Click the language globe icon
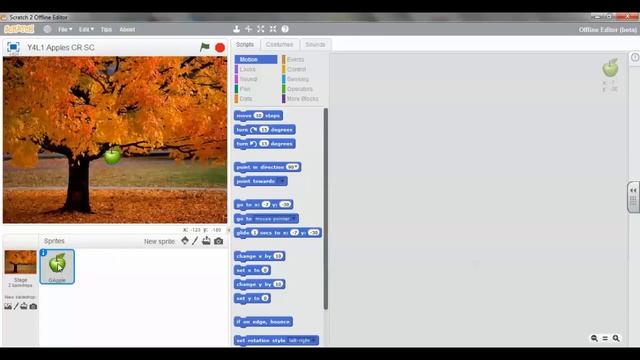Screen dimensions: 640x360 47,29
